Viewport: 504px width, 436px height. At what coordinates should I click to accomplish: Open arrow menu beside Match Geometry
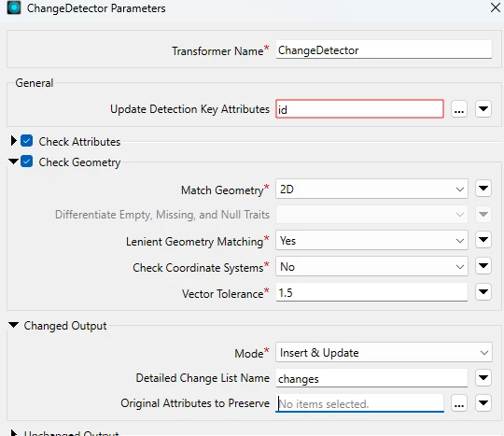483,189
